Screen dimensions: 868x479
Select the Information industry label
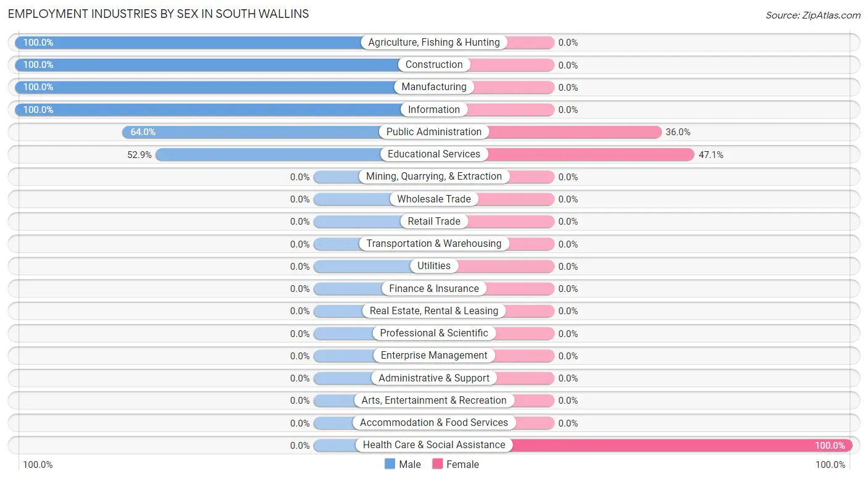click(434, 110)
